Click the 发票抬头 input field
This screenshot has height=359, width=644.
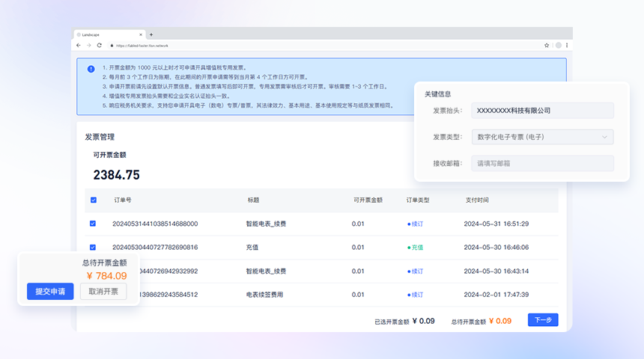coord(542,111)
